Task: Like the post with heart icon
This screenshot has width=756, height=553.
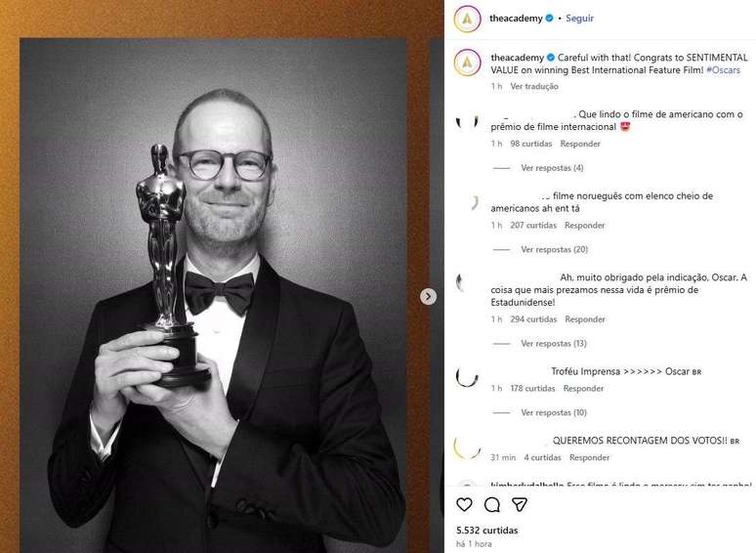Action: [464, 504]
